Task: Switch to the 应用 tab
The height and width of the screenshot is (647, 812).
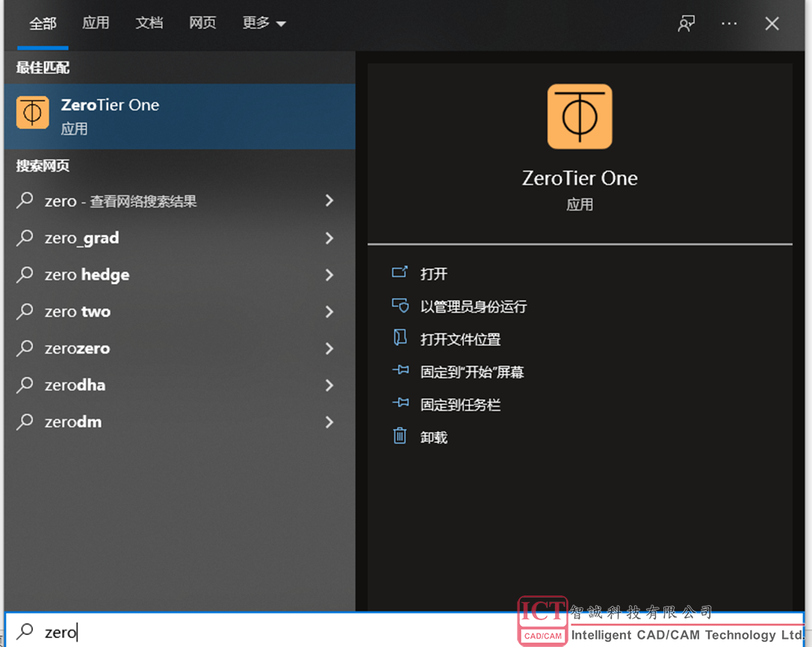Action: [x=96, y=23]
